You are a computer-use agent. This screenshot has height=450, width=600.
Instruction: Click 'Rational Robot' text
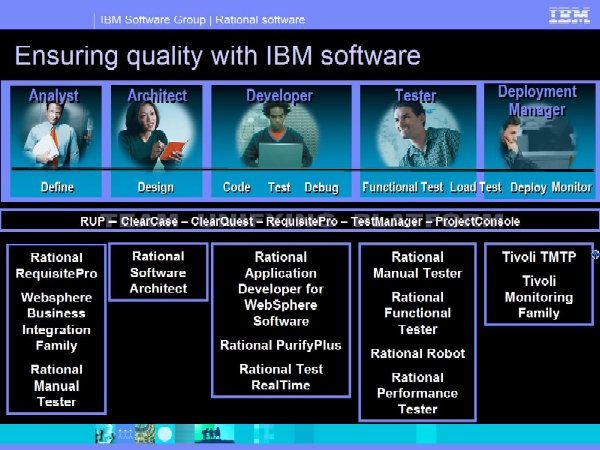click(417, 353)
